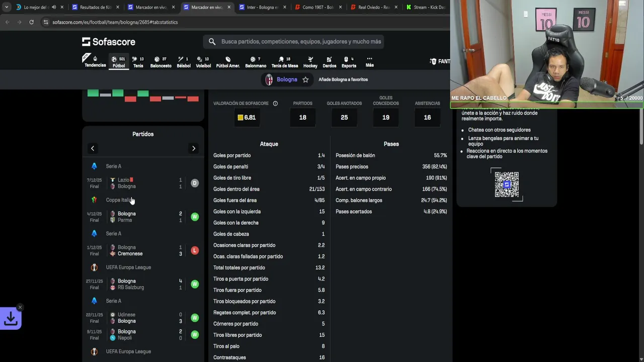Show previous matches with left chevron
The height and width of the screenshot is (362, 644).
93,148
